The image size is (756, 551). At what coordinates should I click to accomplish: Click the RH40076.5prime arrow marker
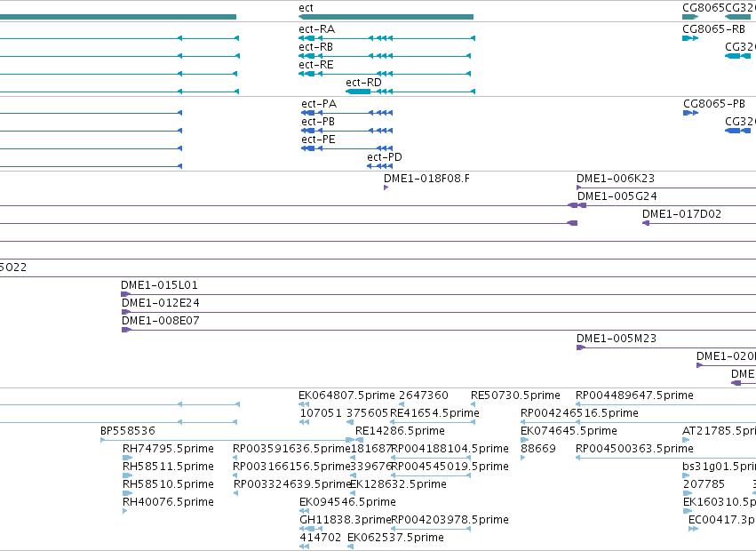point(125,511)
